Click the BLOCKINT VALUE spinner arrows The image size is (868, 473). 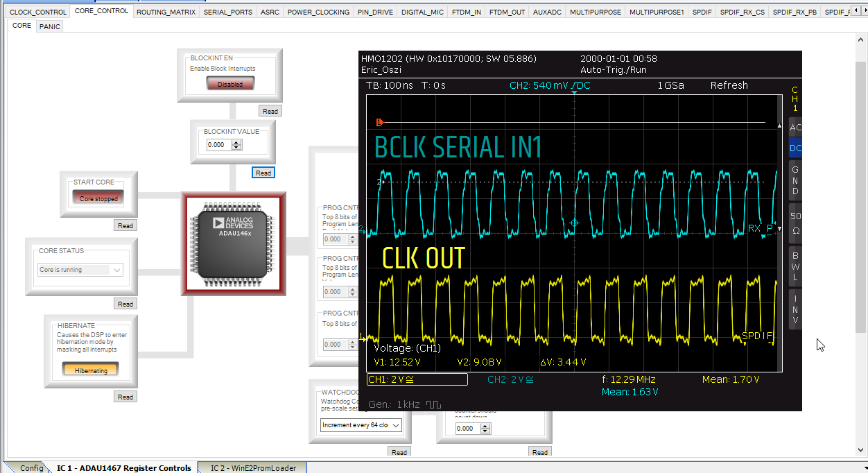237,145
